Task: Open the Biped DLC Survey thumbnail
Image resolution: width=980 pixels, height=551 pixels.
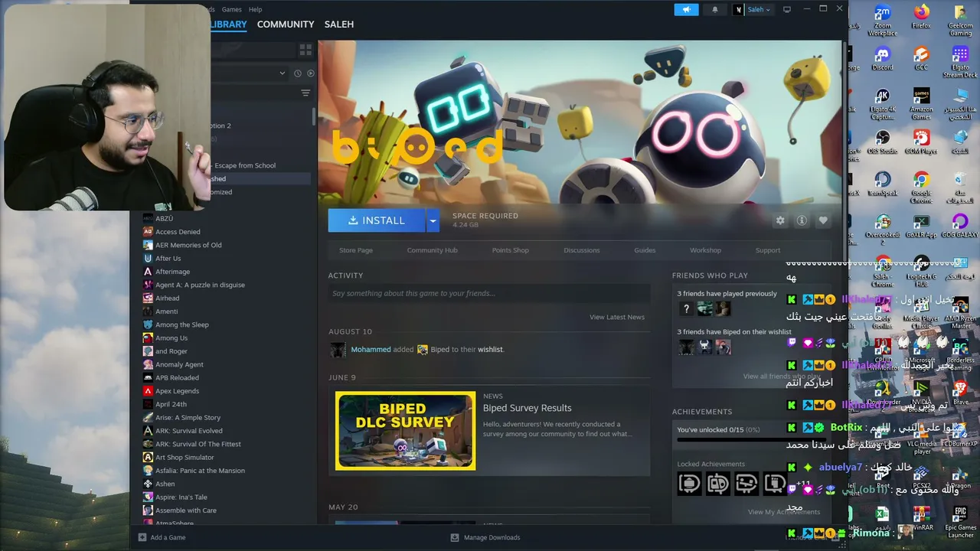Action: tap(405, 431)
